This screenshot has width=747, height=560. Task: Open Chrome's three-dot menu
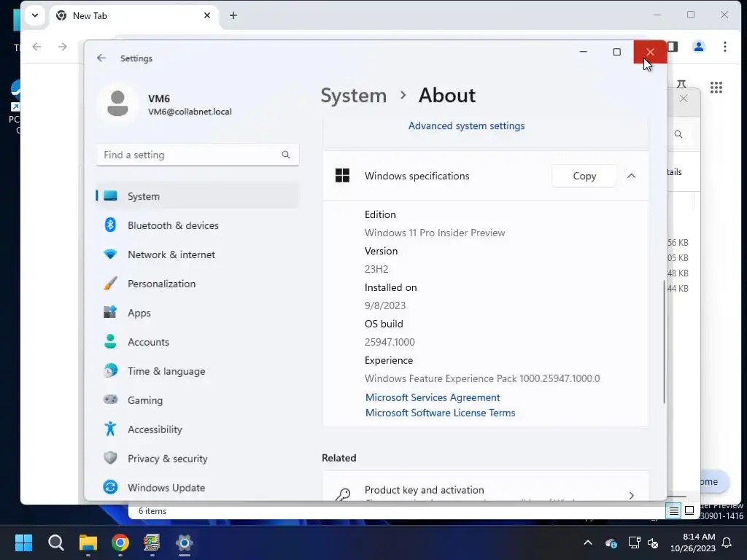[x=724, y=47]
